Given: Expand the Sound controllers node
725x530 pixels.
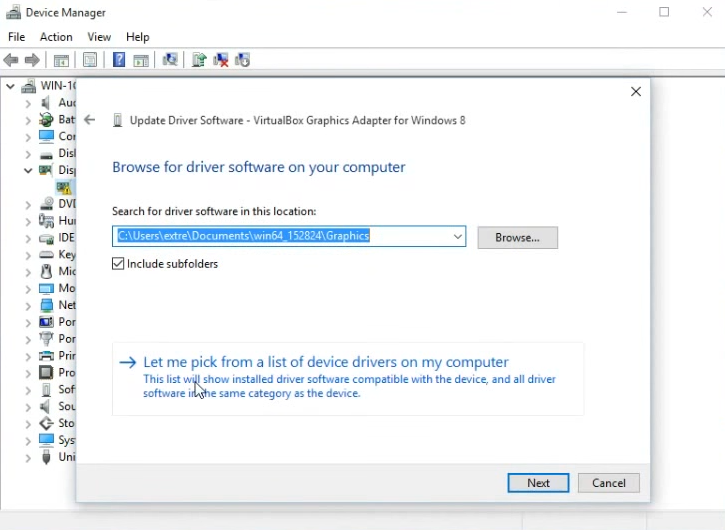Looking at the screenshot, I should pos(28,407).
